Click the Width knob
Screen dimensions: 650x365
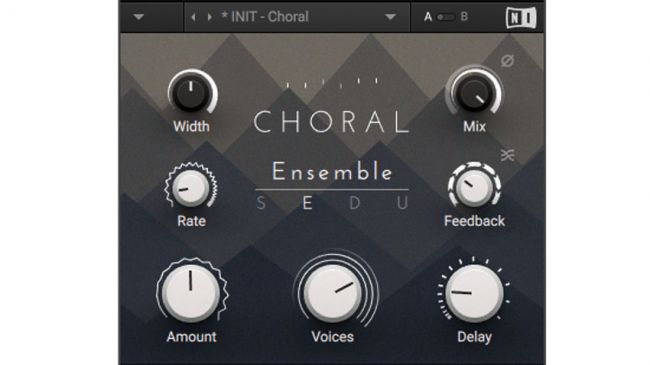pos(191,93)
